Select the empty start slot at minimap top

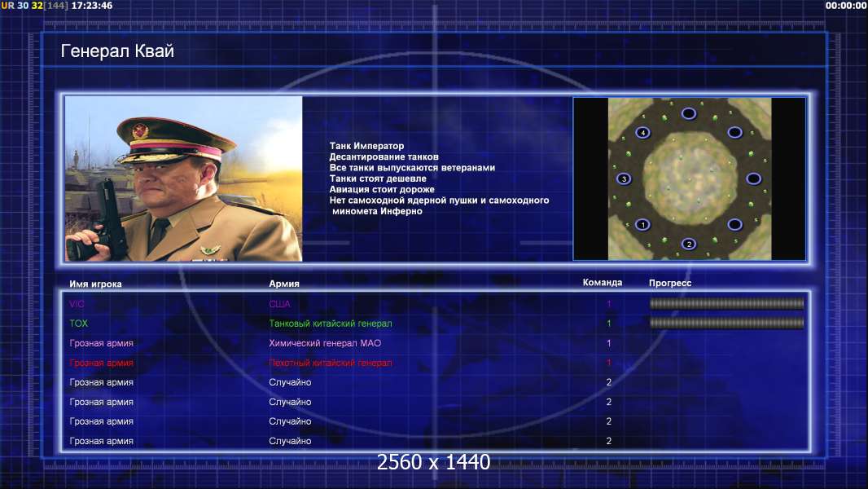coord(689,113)
